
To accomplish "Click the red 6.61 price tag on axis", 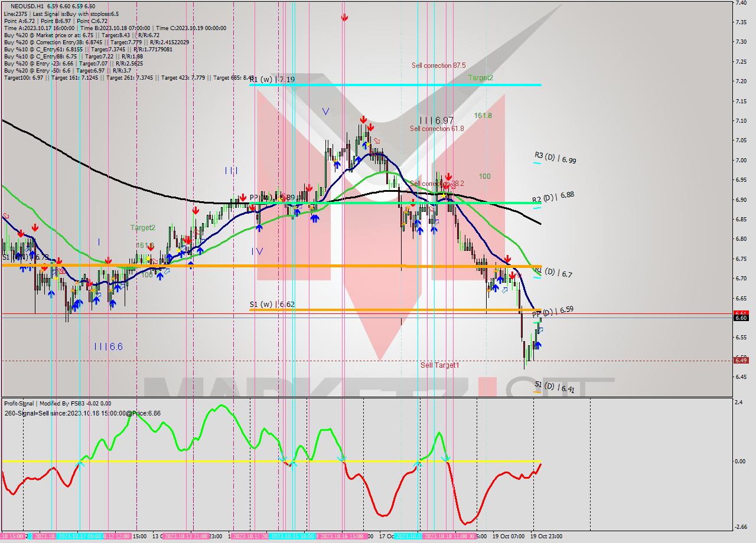I will coord(741,313).
